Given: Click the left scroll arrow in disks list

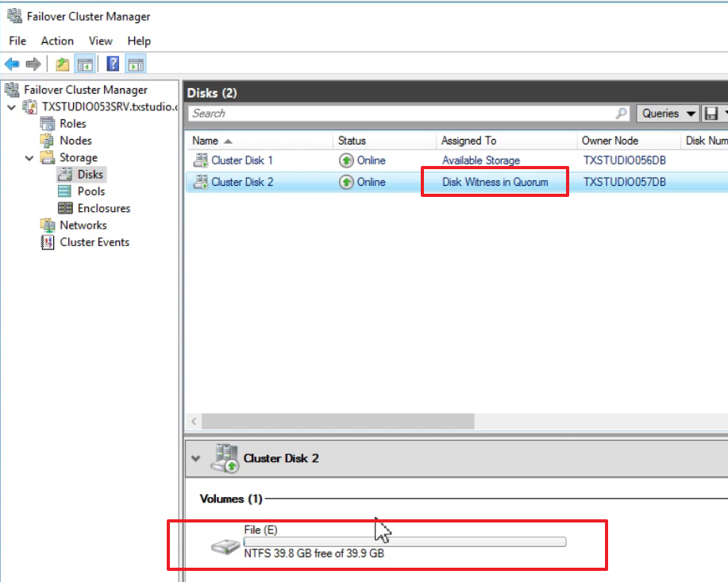Looking at the screenshot, I should point(194,422).
